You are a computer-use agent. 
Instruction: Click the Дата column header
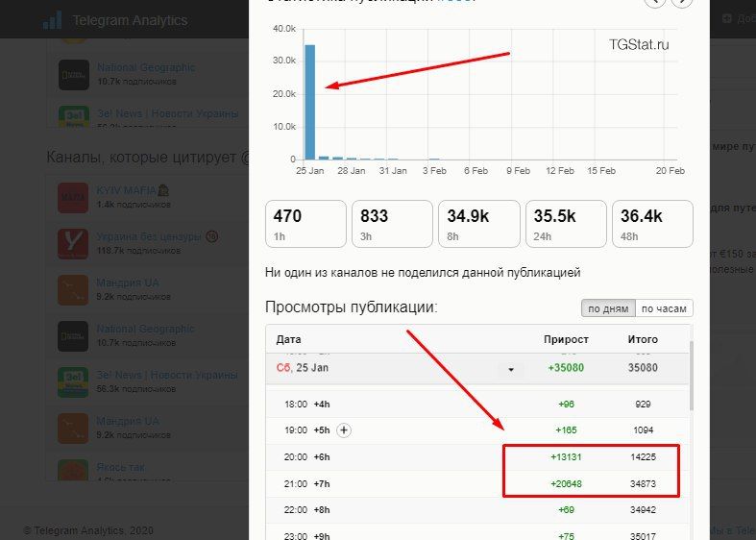pyautogui.click(x=288, y=339)
